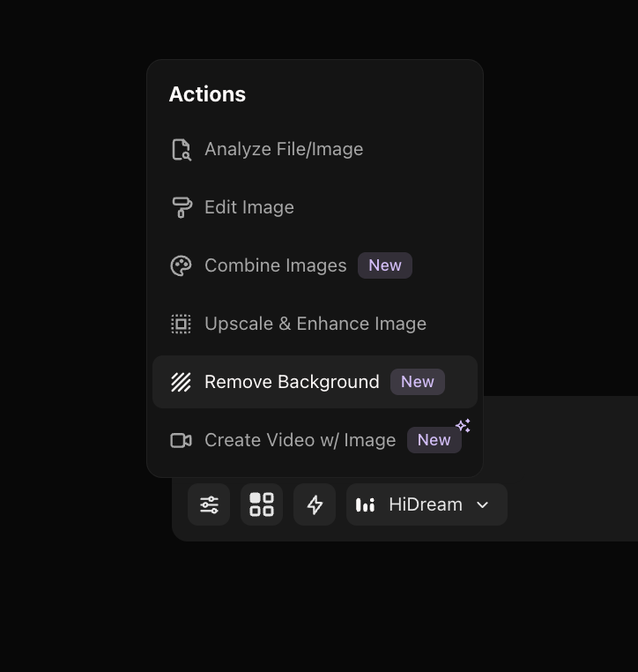This screenshot has height=672, width=638.
Task: Click the paint roller icon for Edit Image
Action: coord(182,207)
